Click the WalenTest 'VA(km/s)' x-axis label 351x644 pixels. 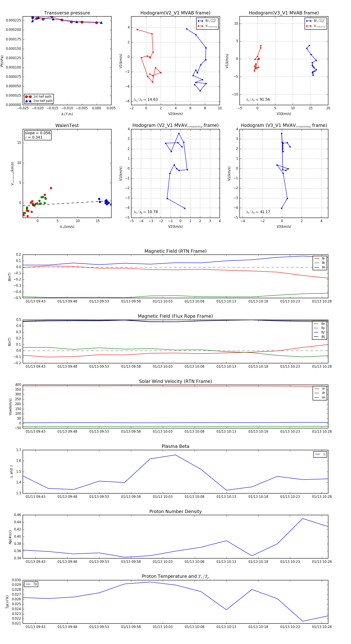(67, 227)
